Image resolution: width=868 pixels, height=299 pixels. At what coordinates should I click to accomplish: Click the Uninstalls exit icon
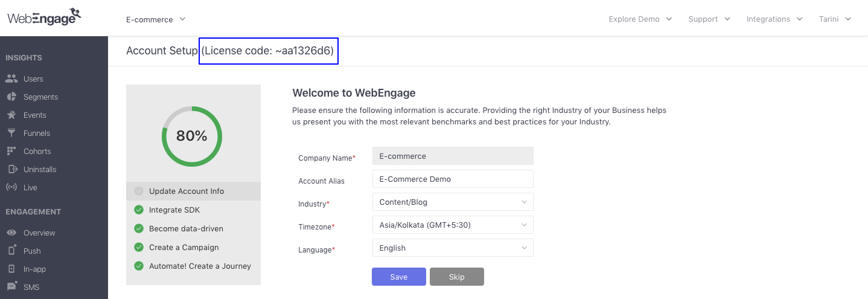pyautogui.click(x=11, y=169)
